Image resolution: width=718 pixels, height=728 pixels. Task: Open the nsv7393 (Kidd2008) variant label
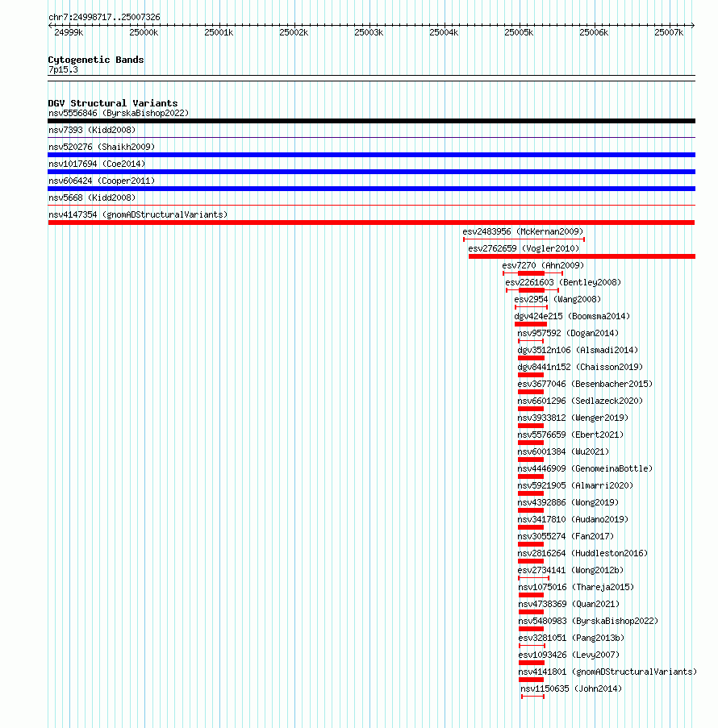pyautogui.click(x=92, y=130)
